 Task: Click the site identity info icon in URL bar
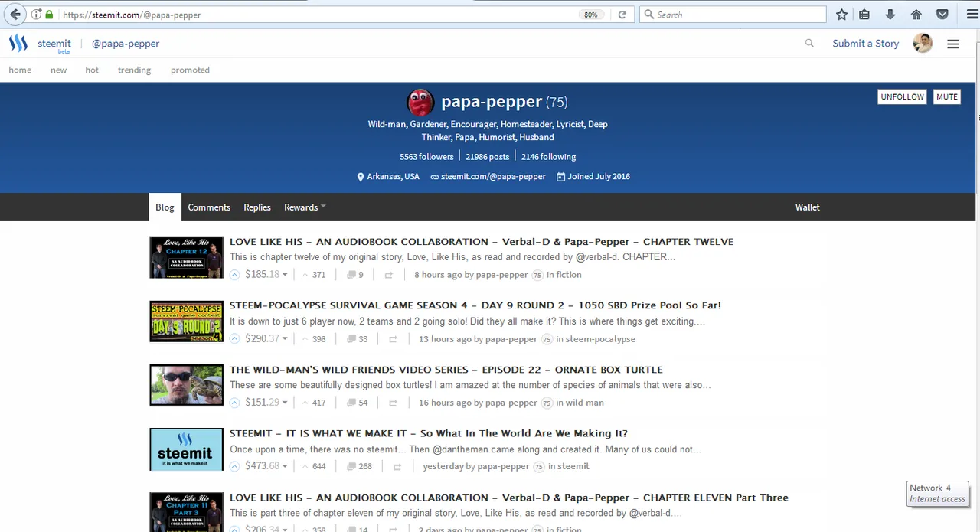pos(36,15)
